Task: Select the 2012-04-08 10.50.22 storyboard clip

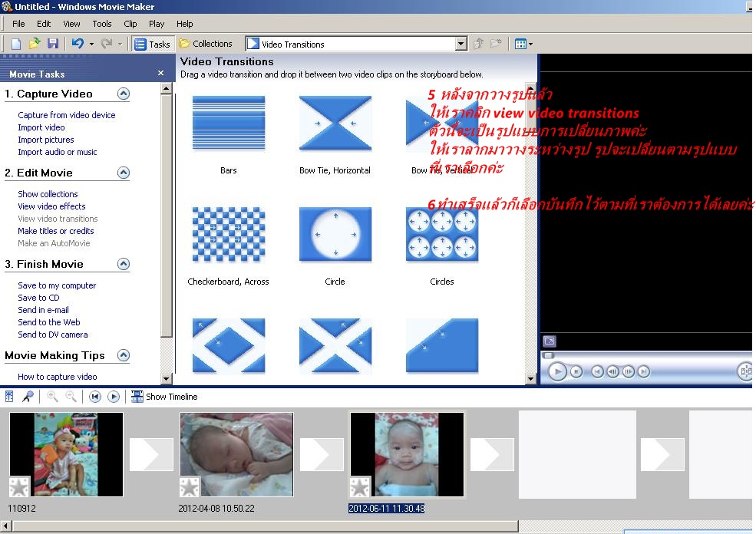Action: coord(236,454)
